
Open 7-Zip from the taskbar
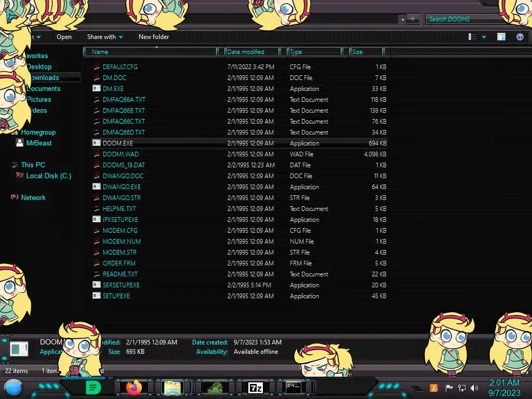click(x=256, y=388)
